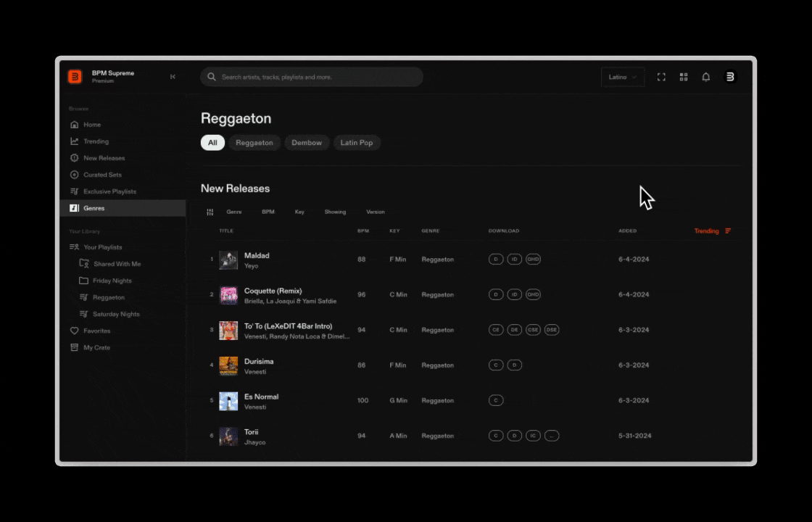The image size is (812, 522).
Task: Click the My Crate box icon
Action: click(x=74, y=347)
